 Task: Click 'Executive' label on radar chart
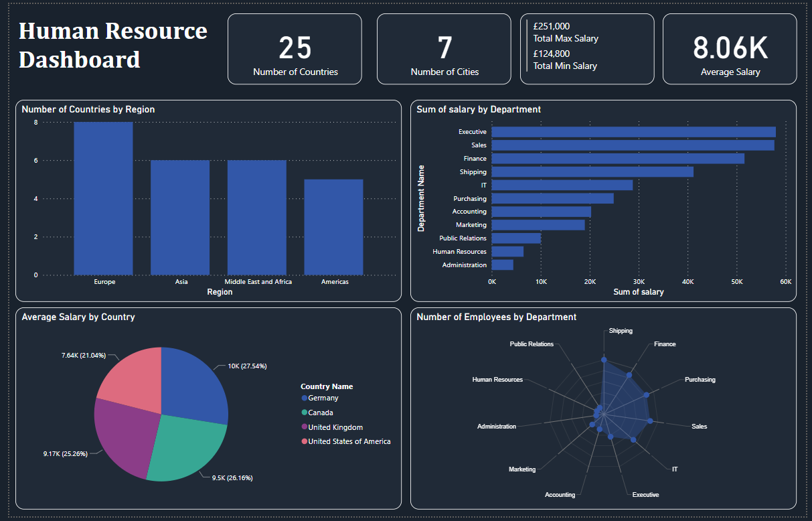coord(645,495)
